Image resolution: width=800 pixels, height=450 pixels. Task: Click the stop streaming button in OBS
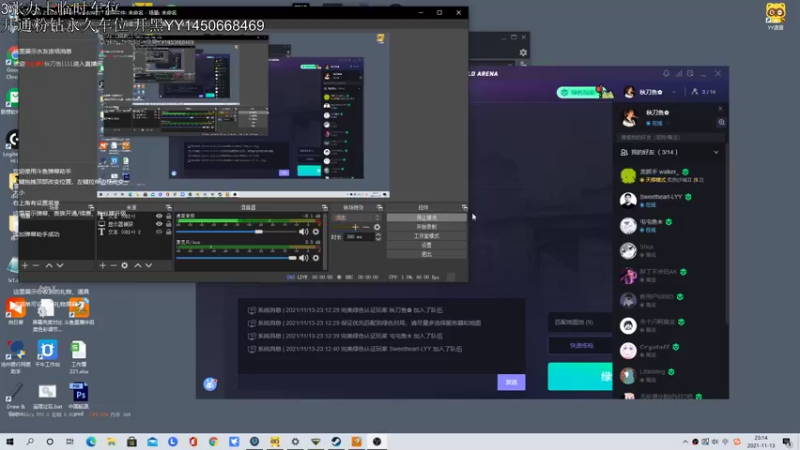(427, 218)
